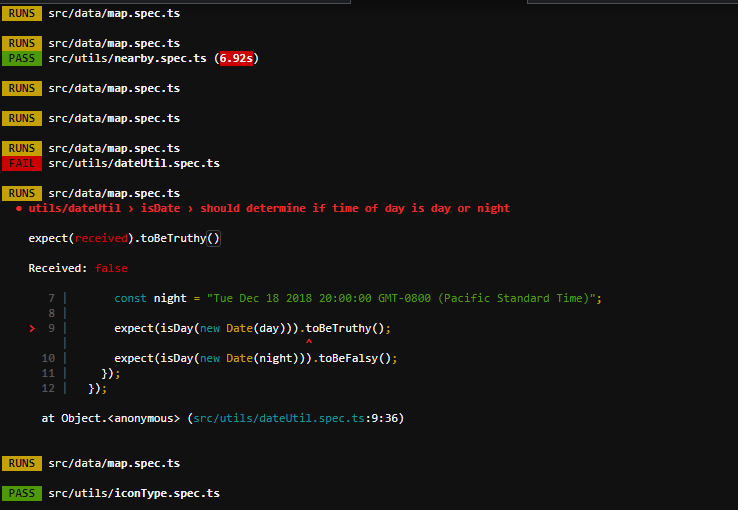The width and height of the screenshot is (738, 510).
Task: Click the red 'false' received value
Action: [111, 268]
